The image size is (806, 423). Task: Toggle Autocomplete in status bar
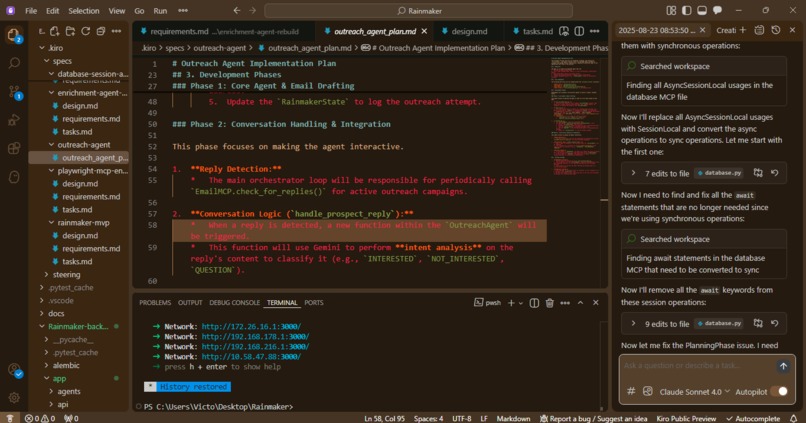pyautogui.click(x=754, y=418)
